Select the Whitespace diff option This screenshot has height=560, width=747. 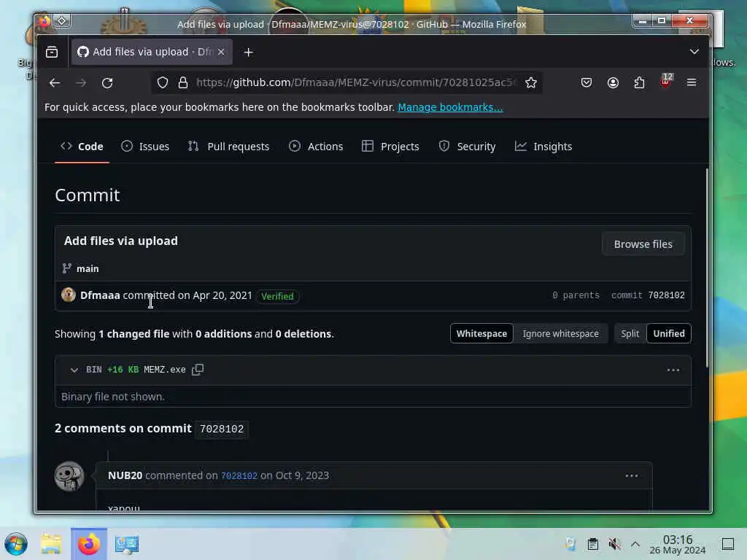tap(481, 333)
